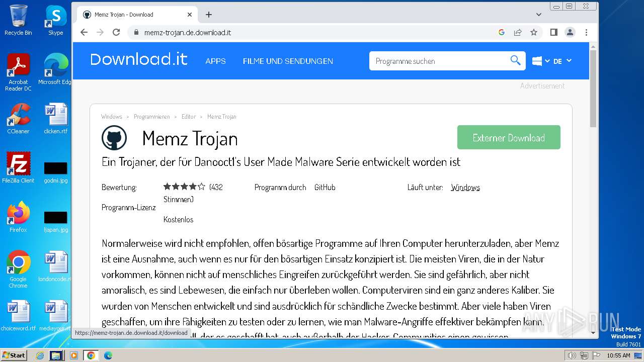The width and height of the screenshot is (644, 362).
Task: Launch Firefox desktop shortcut
Action: (18, 217)
